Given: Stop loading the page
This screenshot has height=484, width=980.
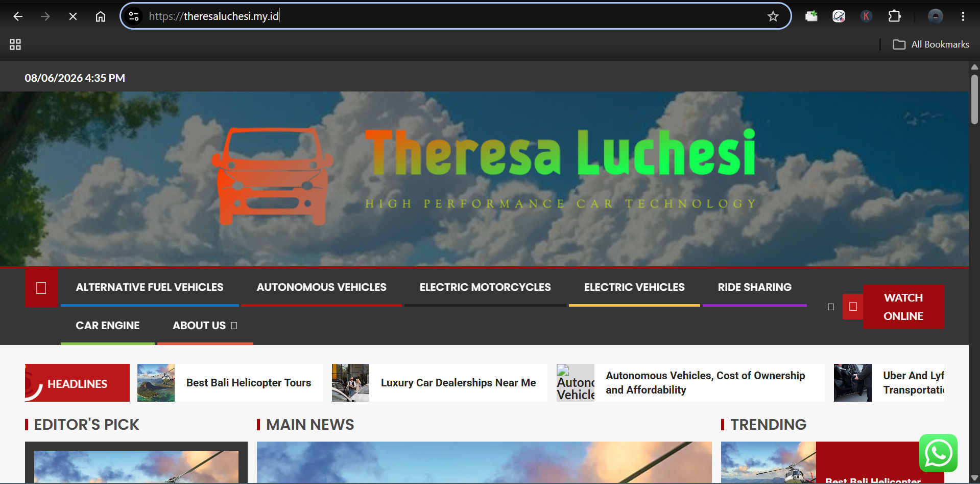Looking at the screenshot, I should pyautogui.click(x=73, y=16).
